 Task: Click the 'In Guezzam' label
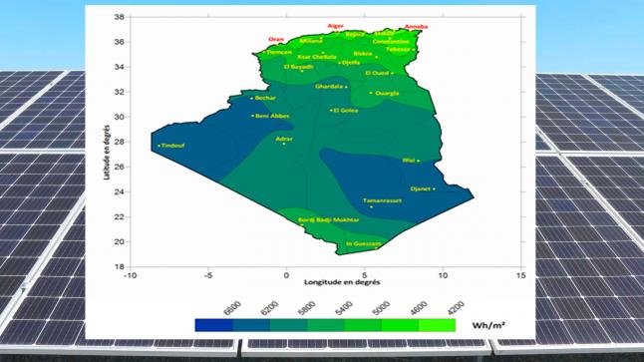(364, 243)
